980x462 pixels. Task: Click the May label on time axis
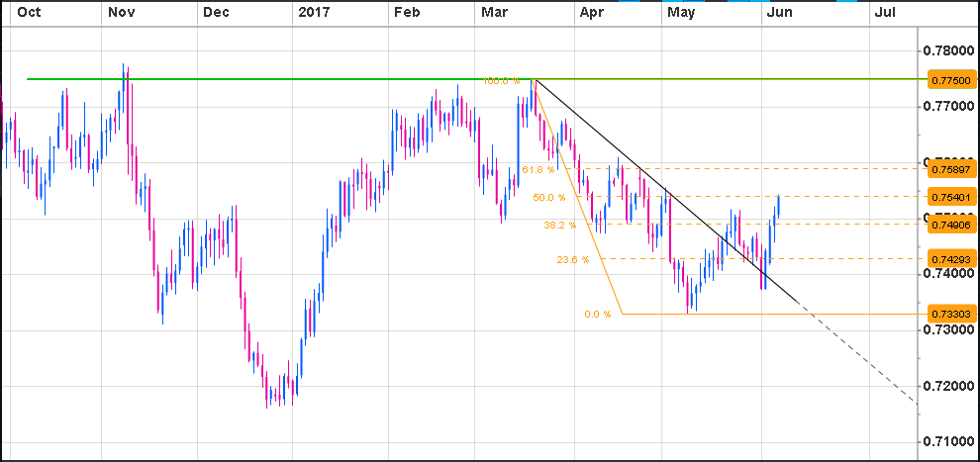[x=682, y=12]
